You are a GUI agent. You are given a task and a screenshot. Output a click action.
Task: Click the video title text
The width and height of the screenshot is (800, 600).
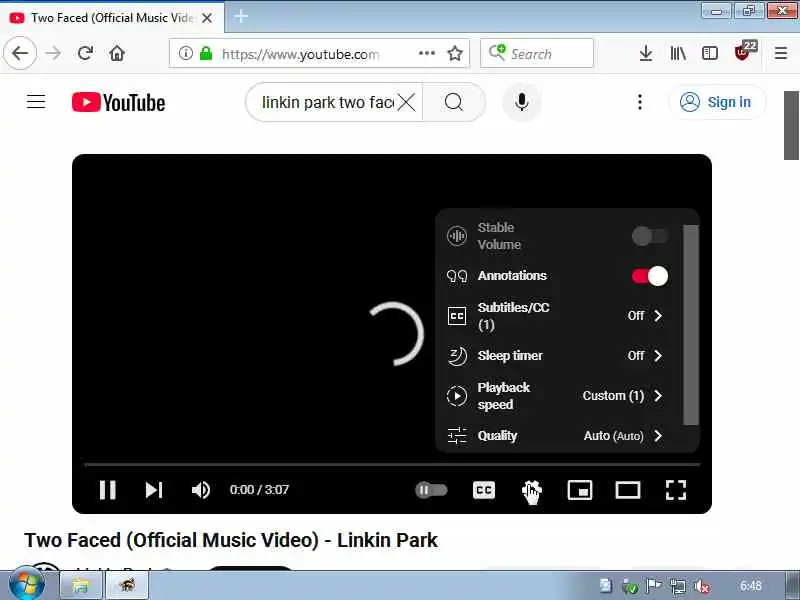[231, 540]
